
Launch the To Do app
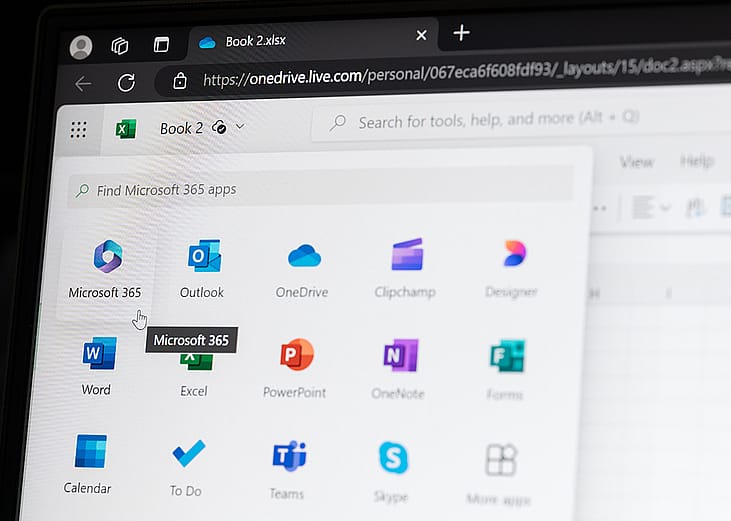tap(186, 467)
